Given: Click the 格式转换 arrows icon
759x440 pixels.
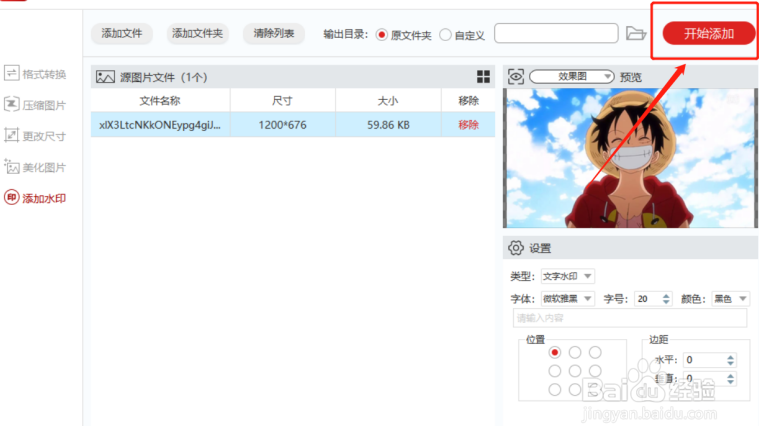Looking at the screenshot, I should click(x=12, y=74).
